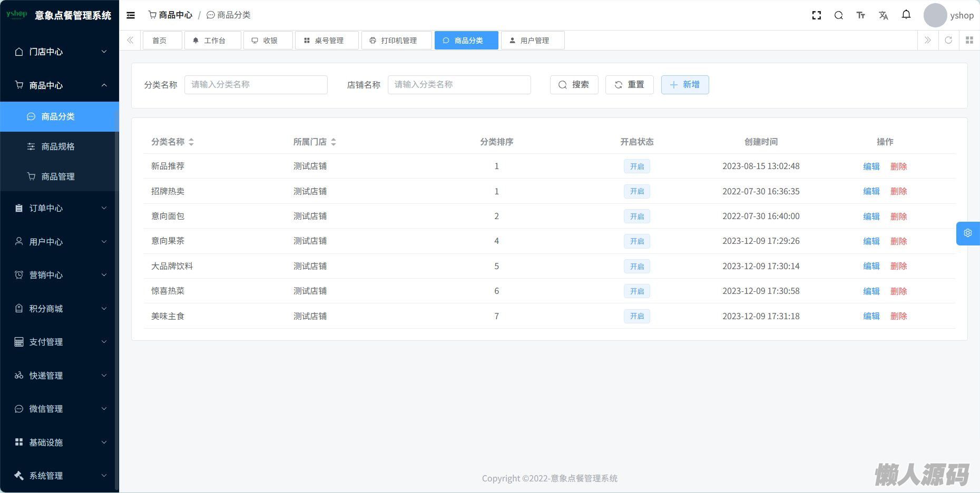Open the font size setting icon
Image resolution: width=980 pixels, height=493 pixels.
(861, 15)
